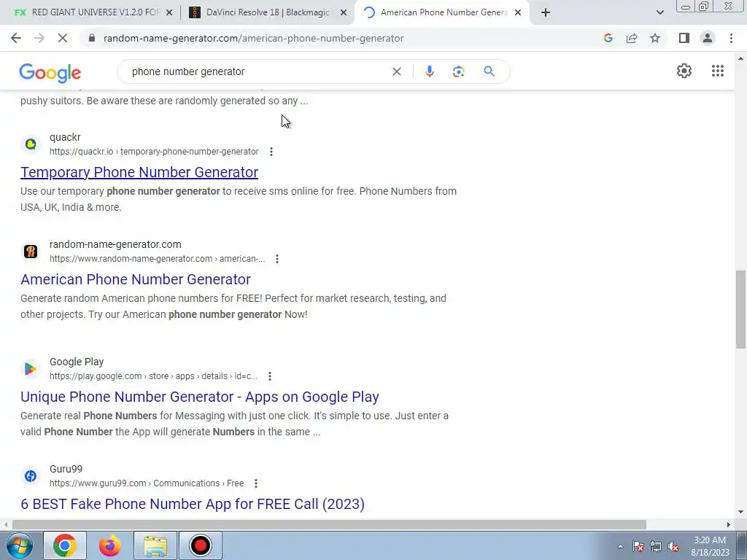Viewport: 747px width, 560px height.
Task: Share this page via share icon
Action: pos(632,38)
